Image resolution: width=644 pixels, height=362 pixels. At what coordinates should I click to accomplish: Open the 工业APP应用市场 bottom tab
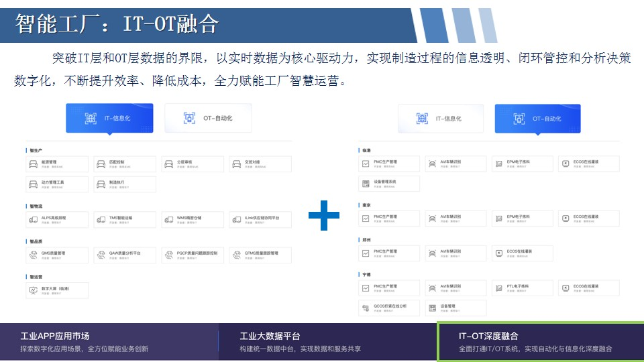pos(109,342)
